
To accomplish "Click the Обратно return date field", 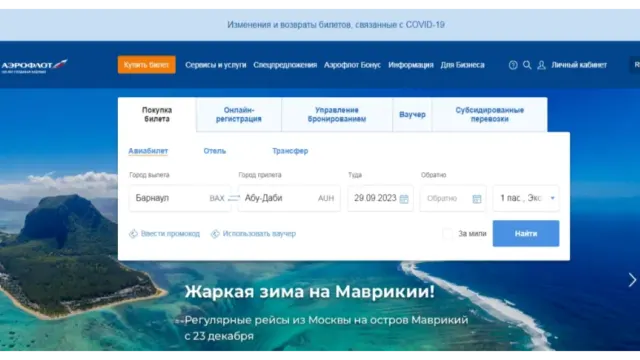I will coord(453,198).
